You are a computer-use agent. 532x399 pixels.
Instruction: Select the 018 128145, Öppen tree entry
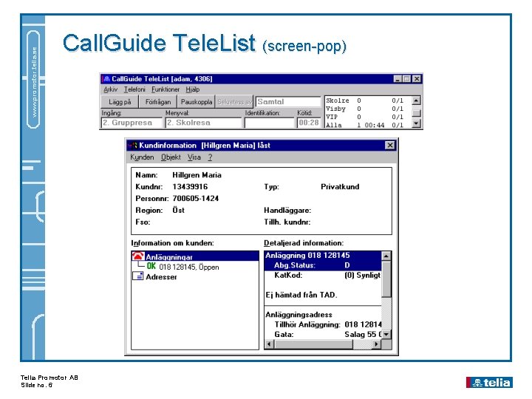pos(189,267)
